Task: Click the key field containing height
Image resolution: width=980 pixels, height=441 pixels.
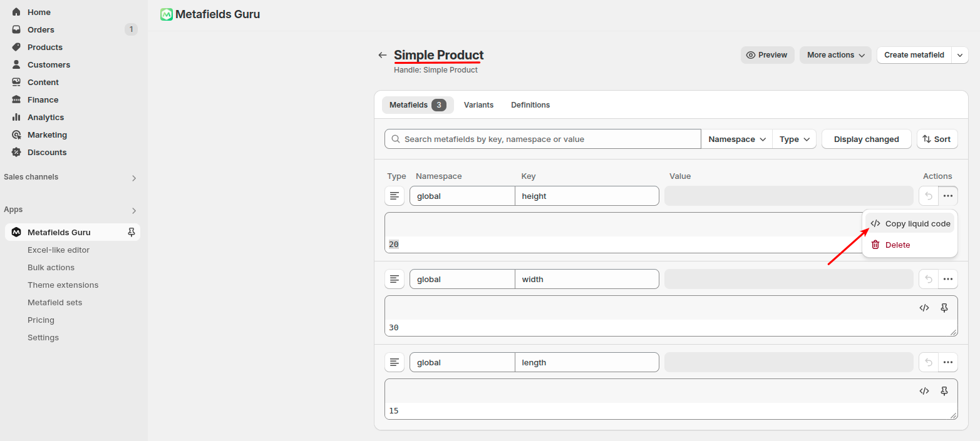Action: 587,196
